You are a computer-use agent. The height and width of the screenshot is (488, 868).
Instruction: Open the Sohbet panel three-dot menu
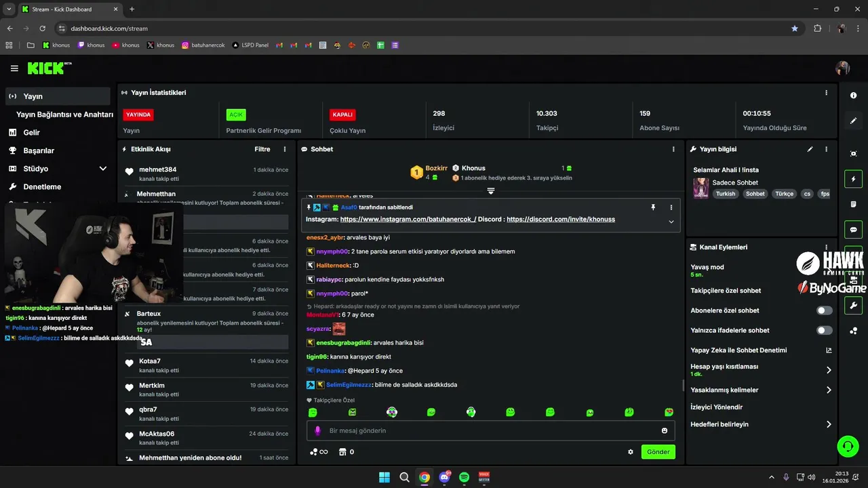click(673, 149)
